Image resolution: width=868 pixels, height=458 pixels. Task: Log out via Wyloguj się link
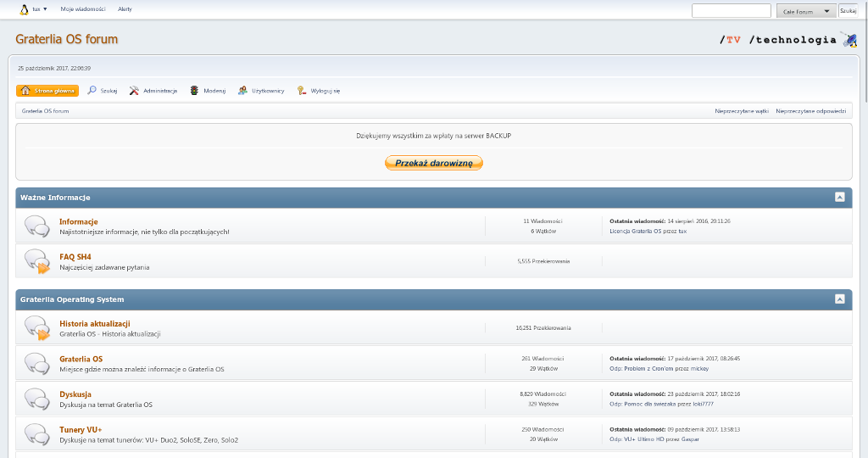click(x=325, y=91)
